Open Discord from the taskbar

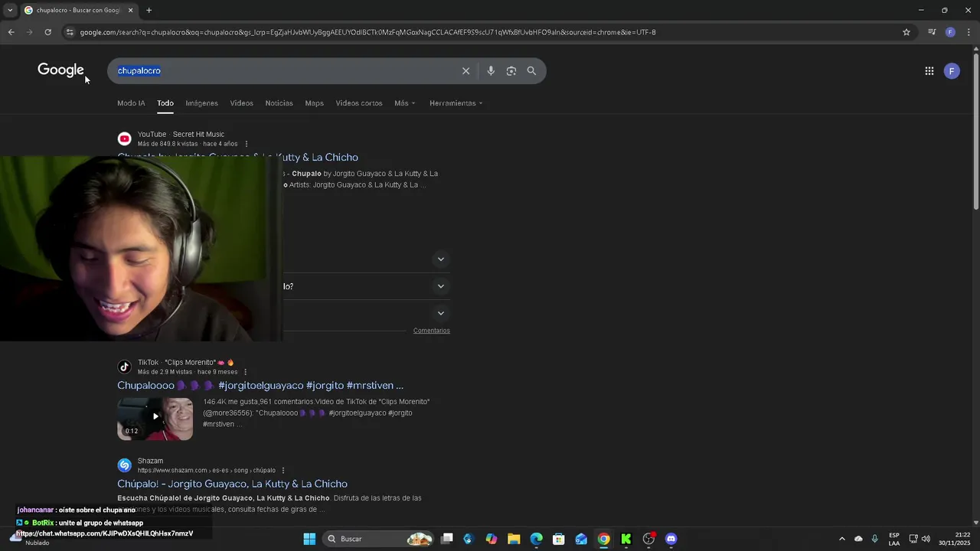(x=671, y=539)
